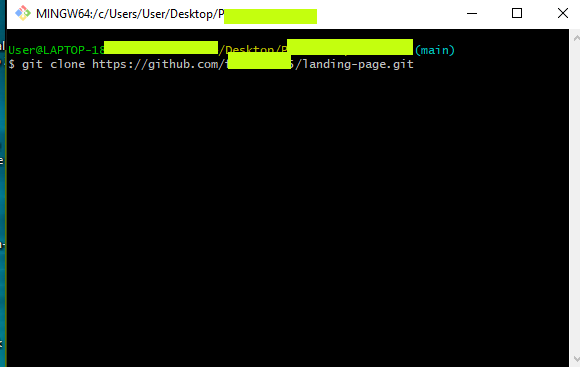Click 'https://github.com' in the command line

pyautogui.click(x=155, y=64)
